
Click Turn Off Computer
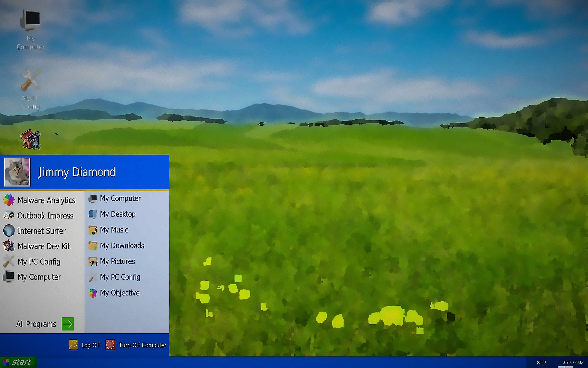pyautogui.click(x=136, y=345)
